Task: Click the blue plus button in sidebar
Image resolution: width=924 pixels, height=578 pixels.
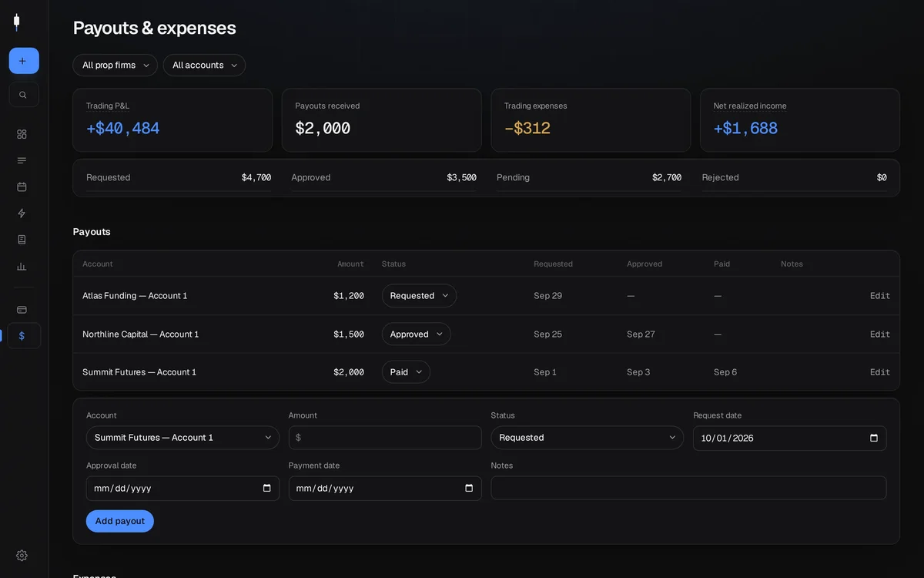Action: [24, 61]
